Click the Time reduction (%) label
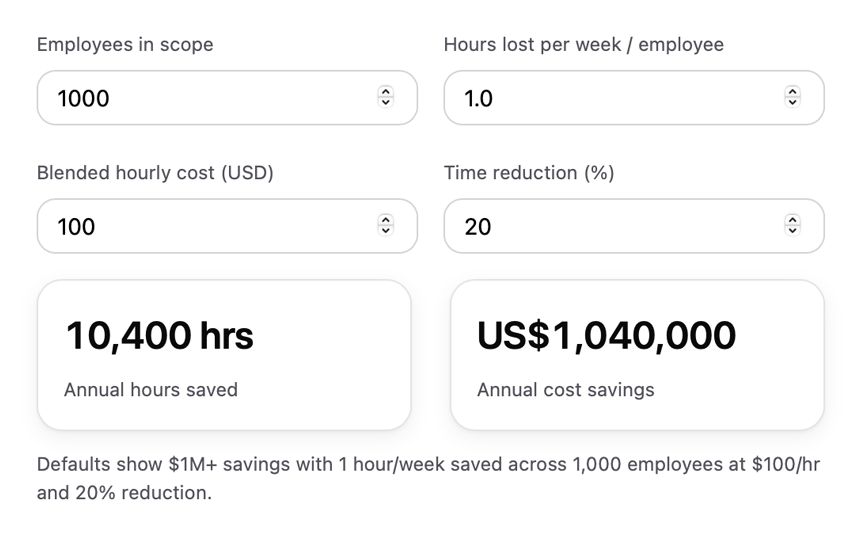 [529, 173]
